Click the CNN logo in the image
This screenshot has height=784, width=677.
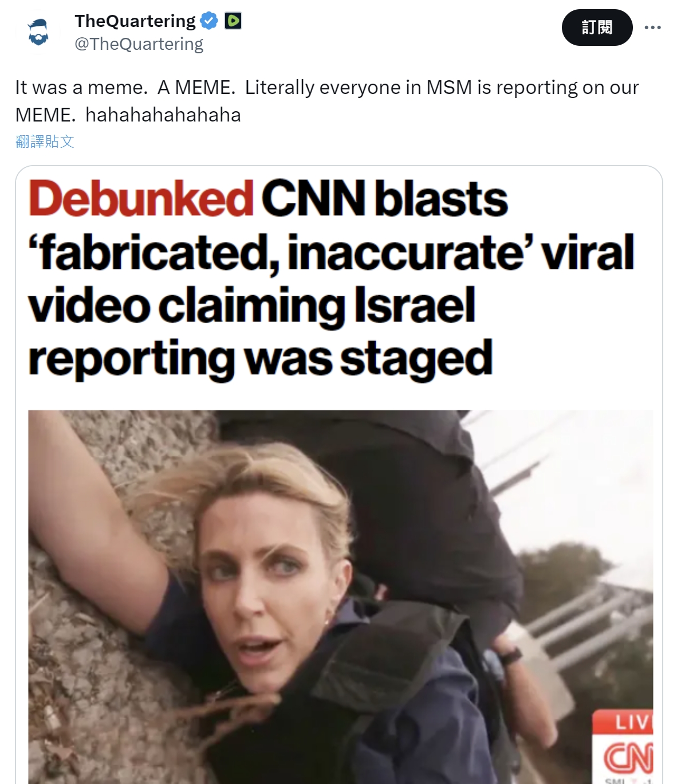click(x=628, y=758)
